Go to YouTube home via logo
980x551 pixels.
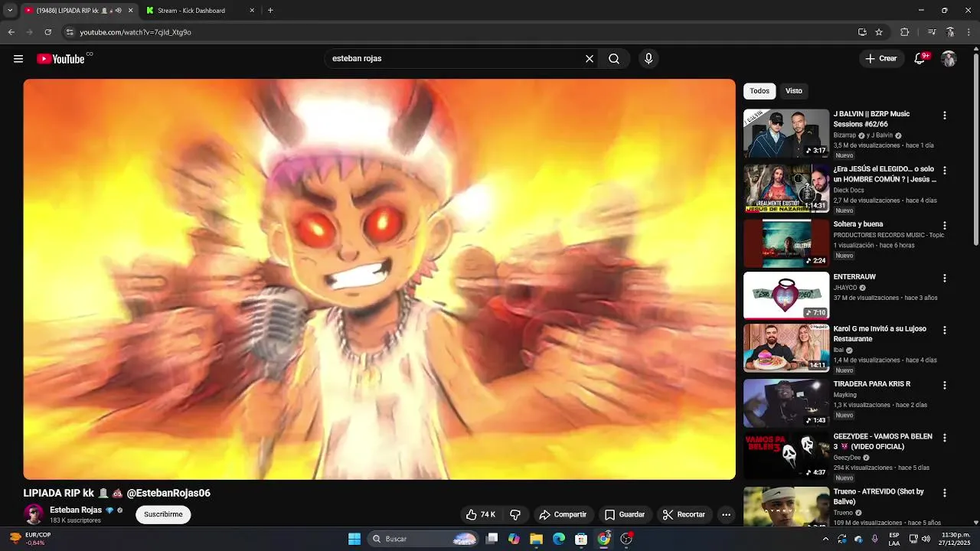(60, 59)
